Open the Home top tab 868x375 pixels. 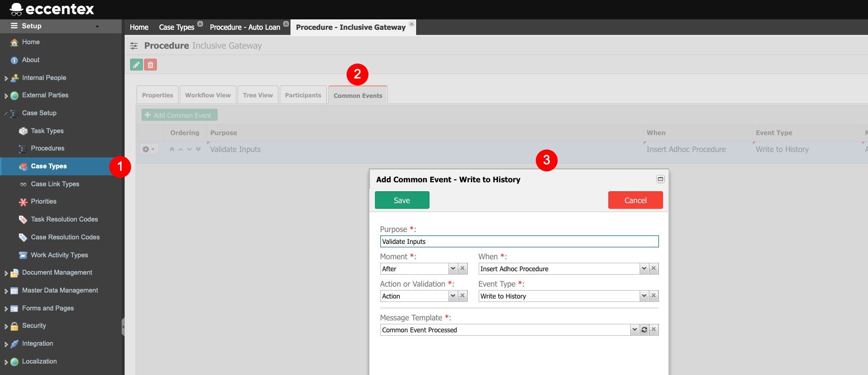click(139, 27)
